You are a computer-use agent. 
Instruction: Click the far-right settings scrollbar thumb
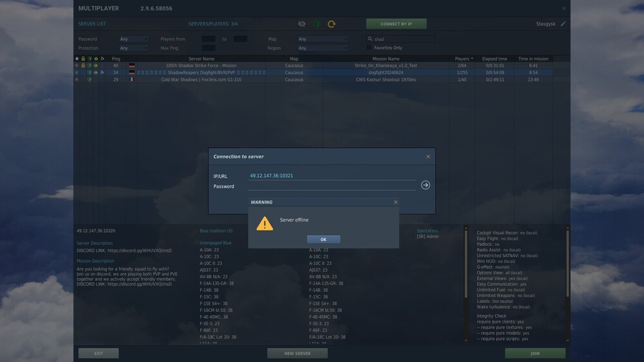(x=567, y=263)
